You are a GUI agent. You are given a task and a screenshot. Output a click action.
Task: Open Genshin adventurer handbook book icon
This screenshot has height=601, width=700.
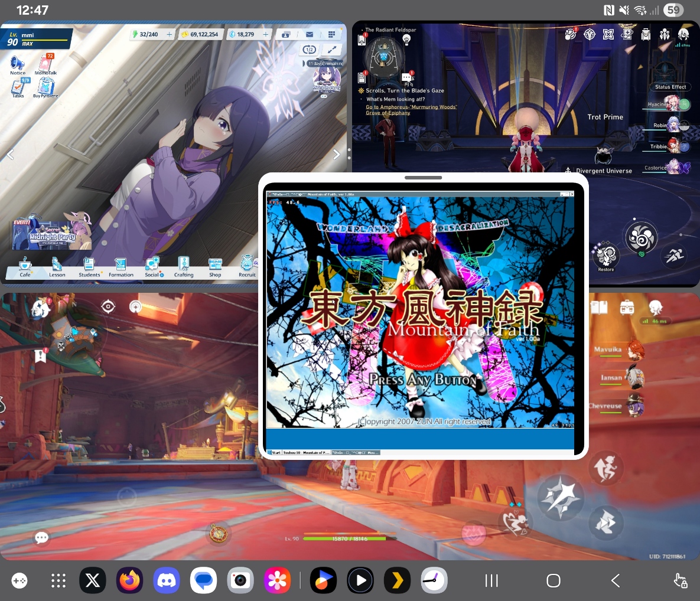(x=599, y=307)
